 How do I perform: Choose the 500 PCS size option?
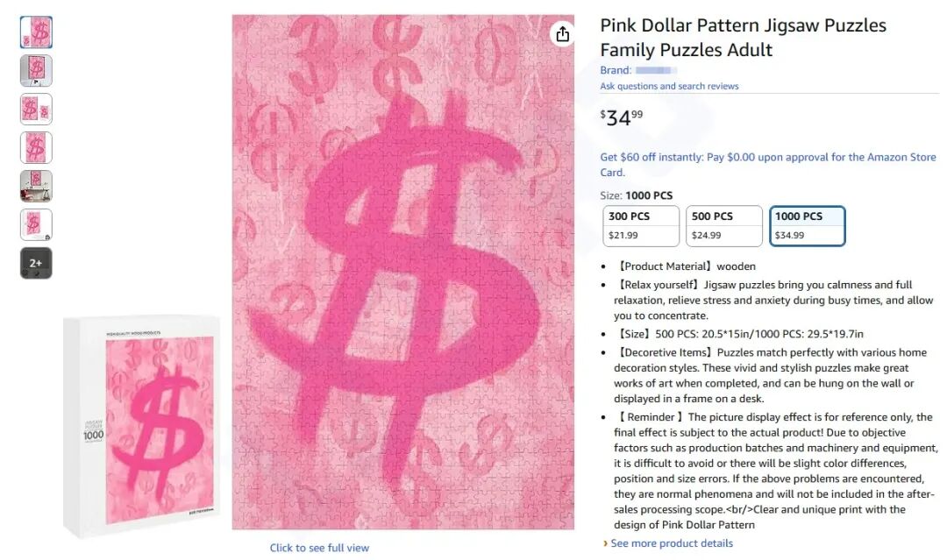point(724,226)
